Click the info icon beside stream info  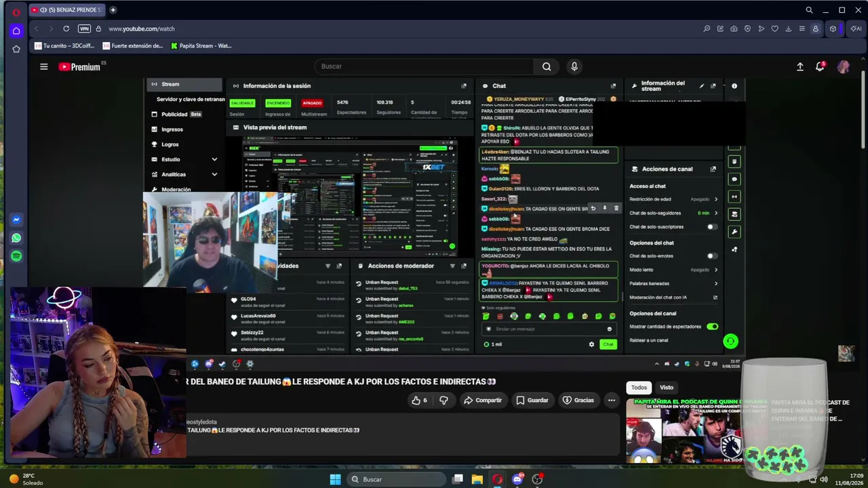click(734, 86)
